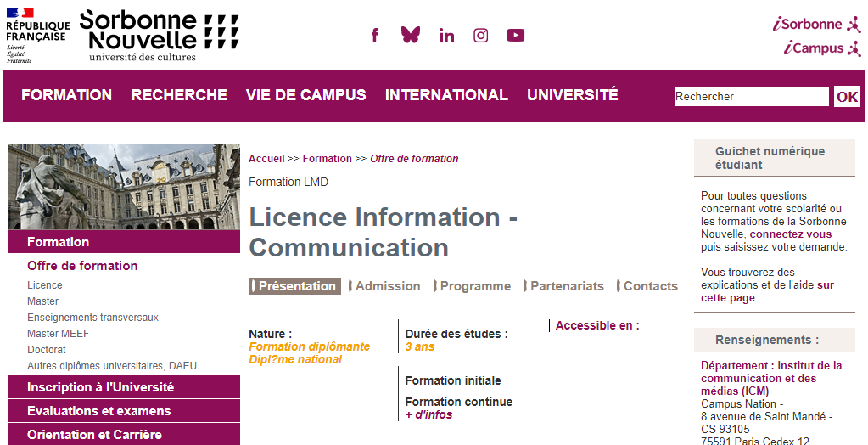Click the 'Formation continue' text
Viewport: 868px width, 445px height.
459,402
